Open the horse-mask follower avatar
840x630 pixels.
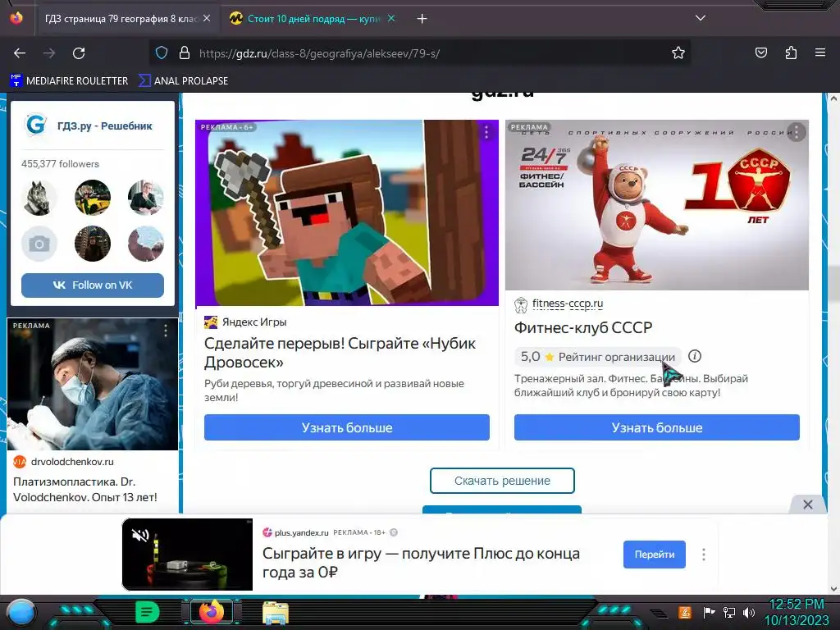click(x=39, y=197)
